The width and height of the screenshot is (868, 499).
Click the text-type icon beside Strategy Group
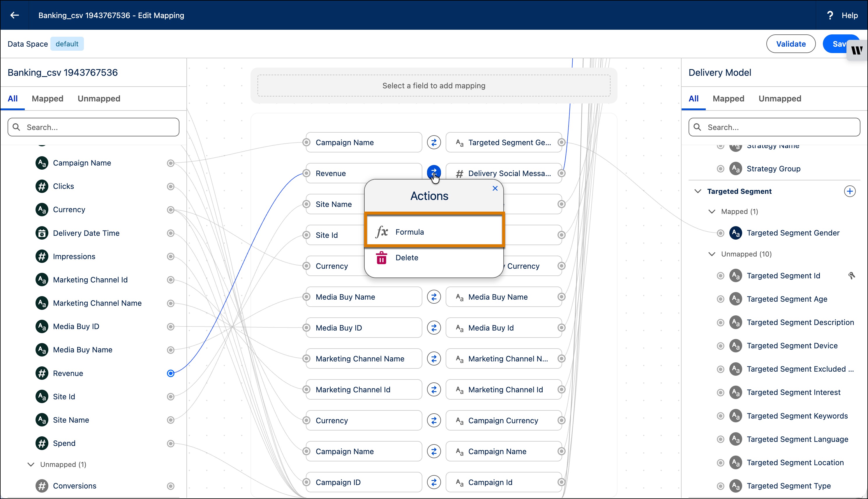[x=735, y=169]
